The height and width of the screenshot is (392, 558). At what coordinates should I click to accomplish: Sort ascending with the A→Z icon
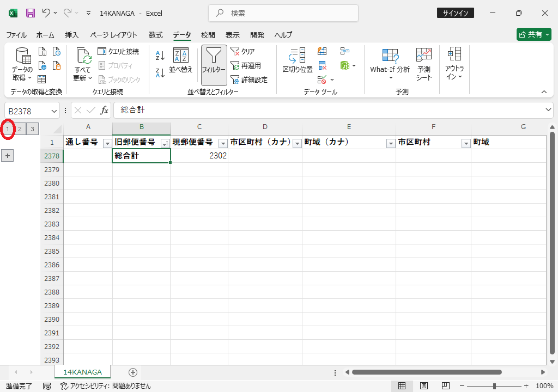point(160,56)
